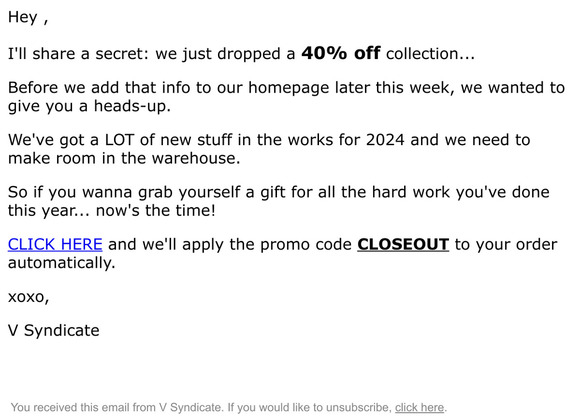The width and height of the screenshot is (580, 418).
Task: Click 'I'll share a secret' opening text
Action: pos(78,54)
